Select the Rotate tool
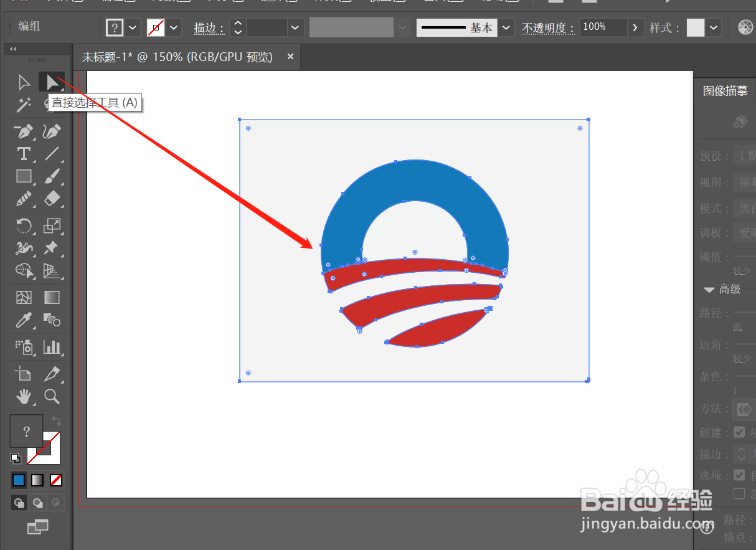 coord(24,225)
